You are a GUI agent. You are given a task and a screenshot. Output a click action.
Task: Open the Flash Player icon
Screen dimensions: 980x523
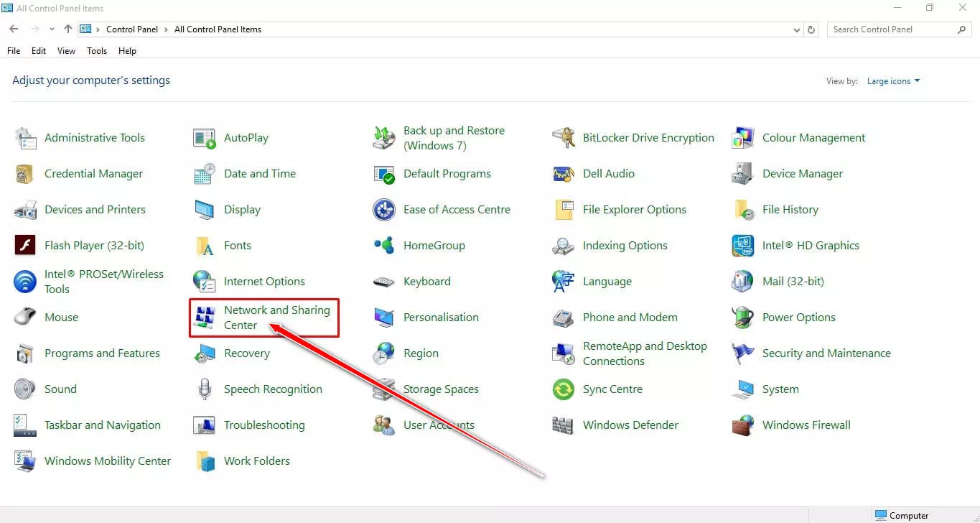(25, 246)
